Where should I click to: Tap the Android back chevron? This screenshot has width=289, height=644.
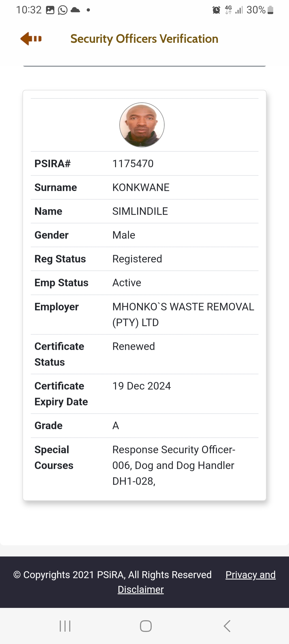click(227, 626)
